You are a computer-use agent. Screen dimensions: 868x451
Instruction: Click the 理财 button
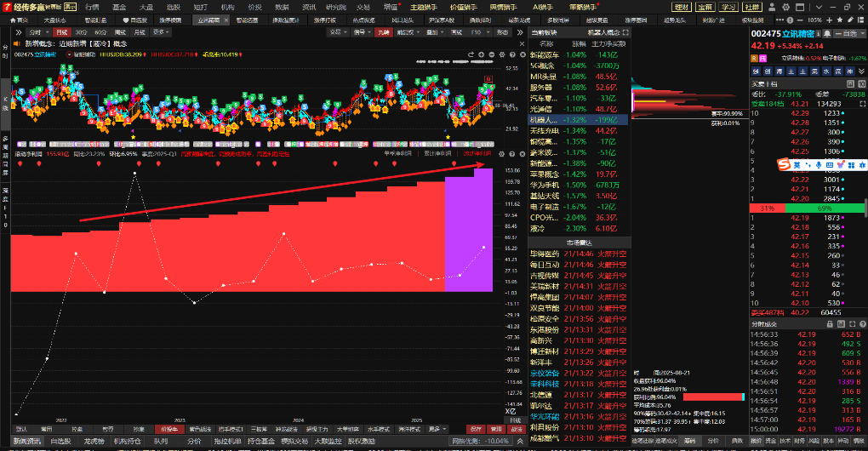[x=682, y=7]
